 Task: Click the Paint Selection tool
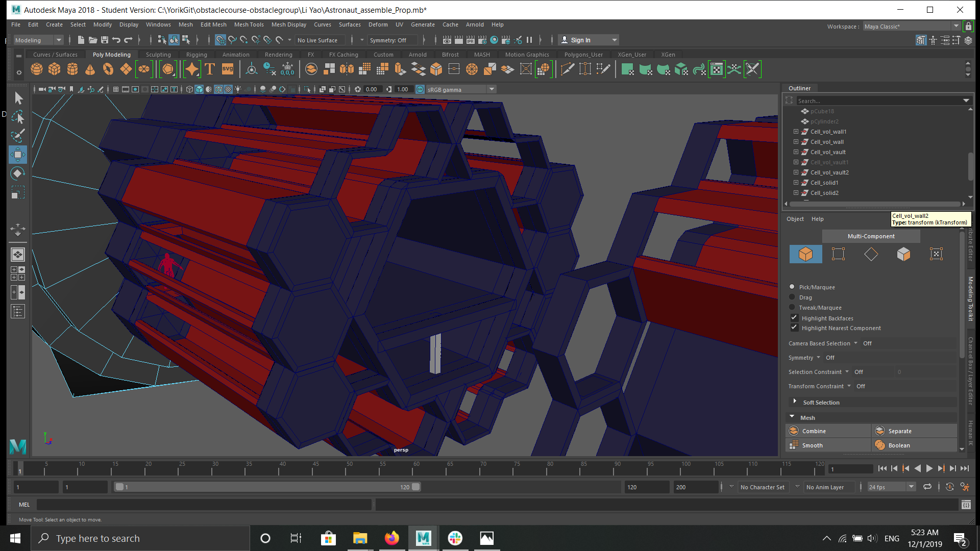pyautogui.click(x=17, y=136)
